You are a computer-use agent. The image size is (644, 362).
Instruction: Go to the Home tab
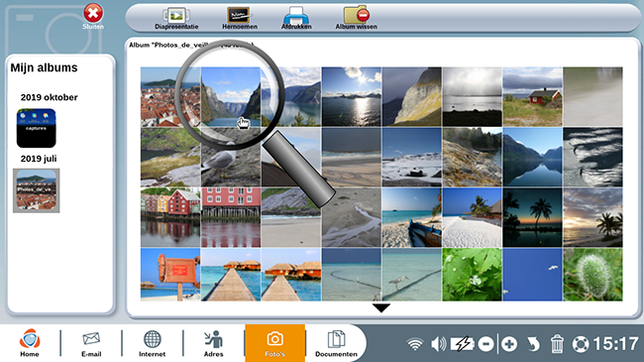pyautogui.click(x=30, y=343)
